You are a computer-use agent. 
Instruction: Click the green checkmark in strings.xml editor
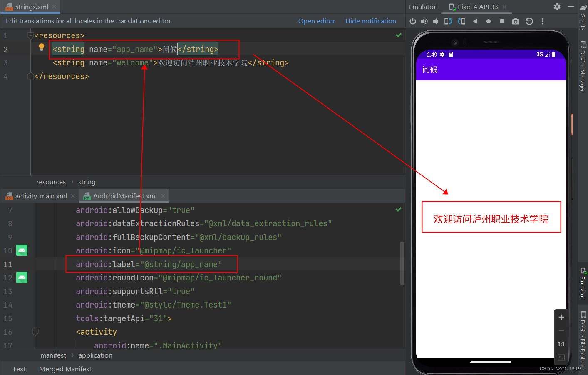[x=399, y=35]
